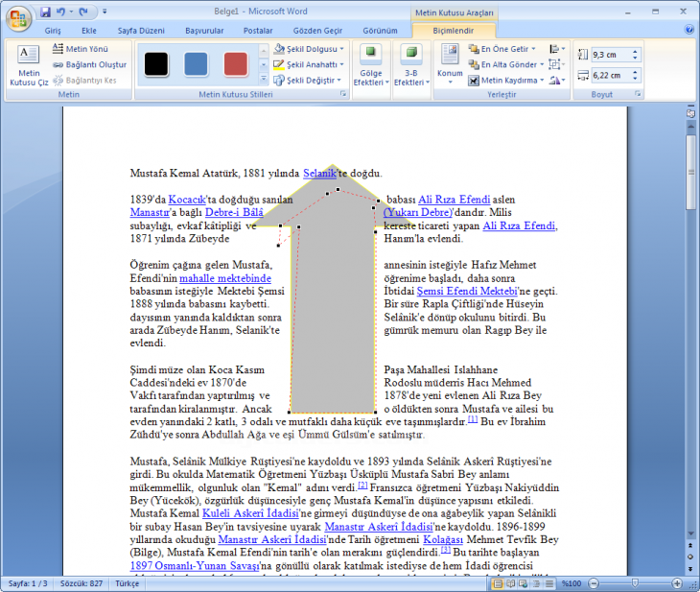Follow the Debre-i Bâlâ hyperlink
This screenshot has height=592, width=700.
coord(234,213)
